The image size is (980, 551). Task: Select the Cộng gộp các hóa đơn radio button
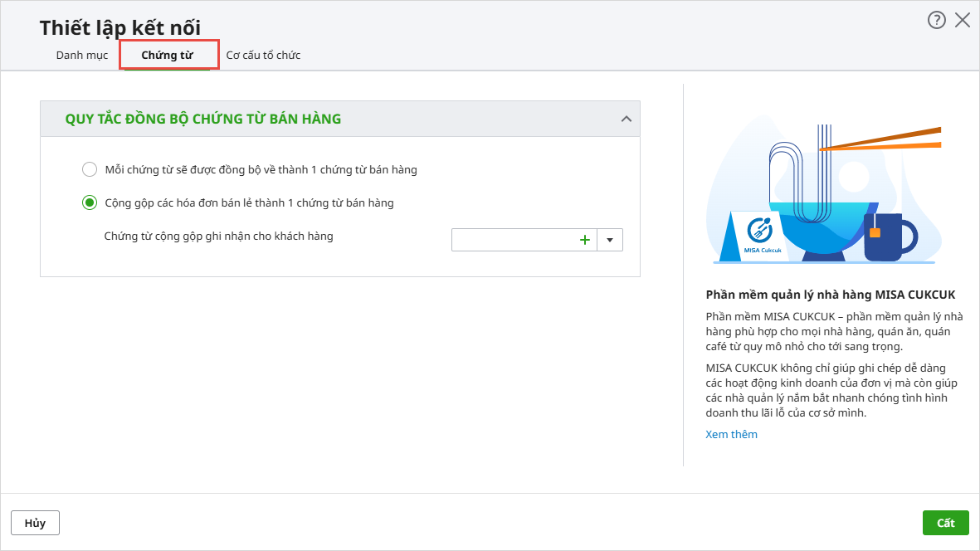click(x=90, y=202)
